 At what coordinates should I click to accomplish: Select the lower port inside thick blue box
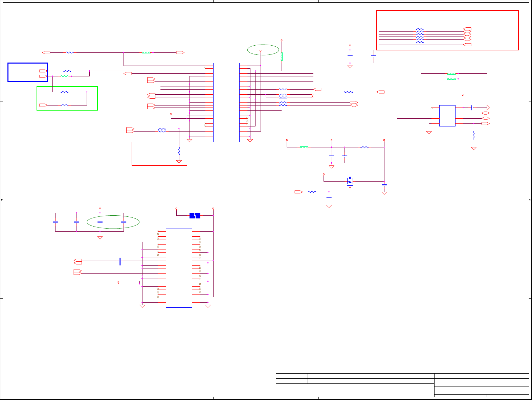(x=43, y=76)
